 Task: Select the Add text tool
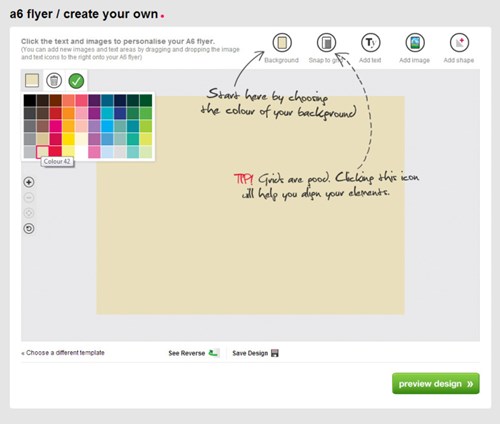[371, 43]
